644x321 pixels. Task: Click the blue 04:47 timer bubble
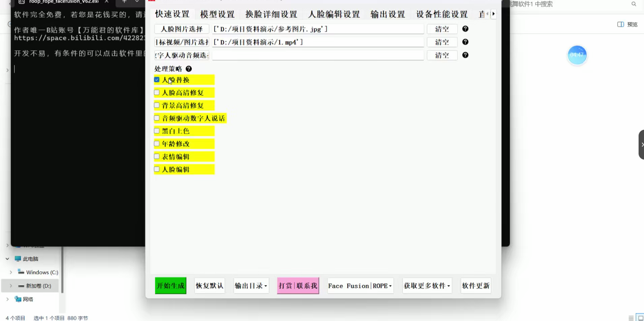[577, 55]
